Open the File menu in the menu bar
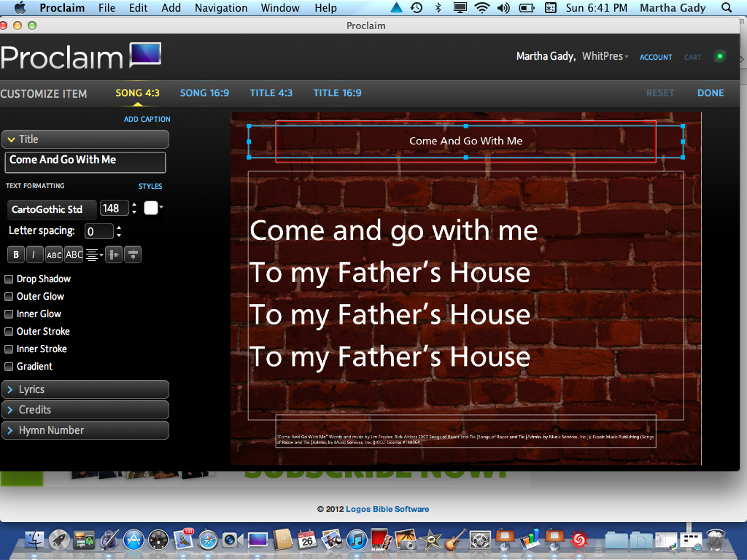 (107, 7)
